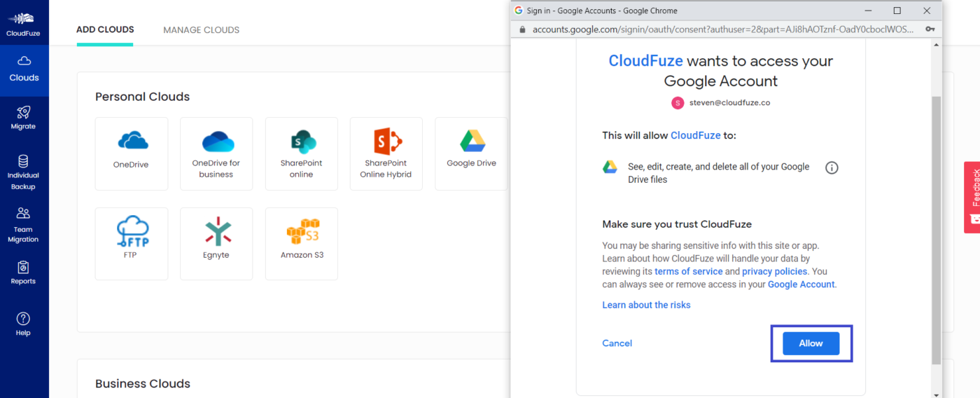The height and width of the screenshot is (398, 980).
Task: Open the Clouds sidebar section
Action: click(x=24, y=70)
